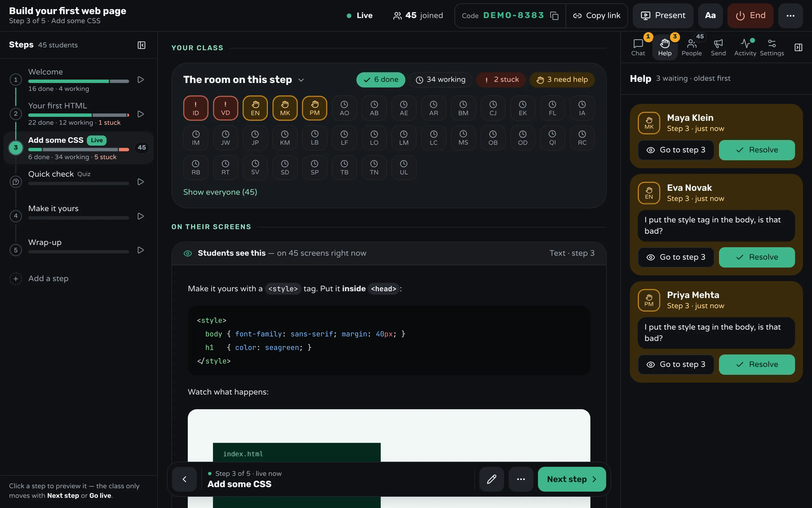This screenshot has width=812, height=508.
Task: Preview the Quick check quiz step
Action: [x=141, y=182]
